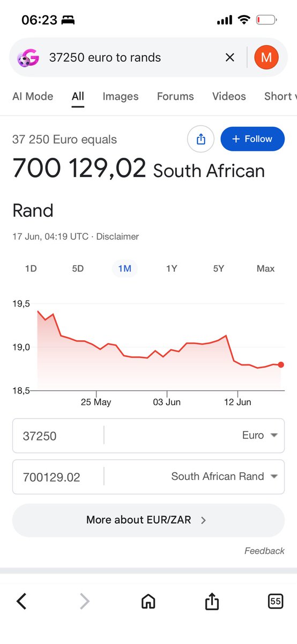
Task: Expand the Euro currency dropdown
Action: click(259, 435)
